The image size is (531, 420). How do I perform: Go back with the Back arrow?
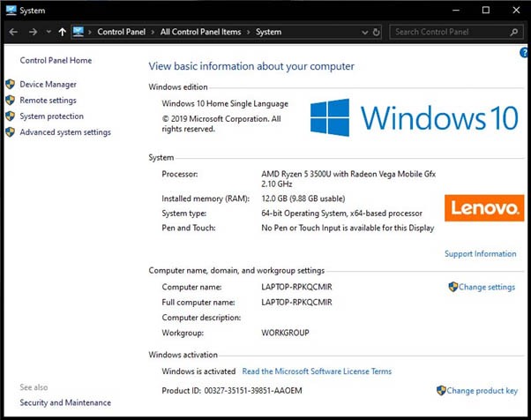coord(13,32)
